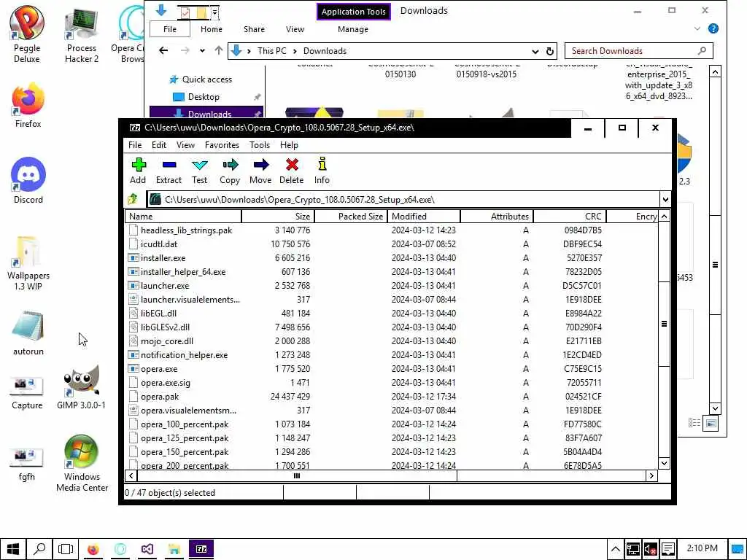
Task: Select headless_lib_strings.pak file row
Action: 391,230
